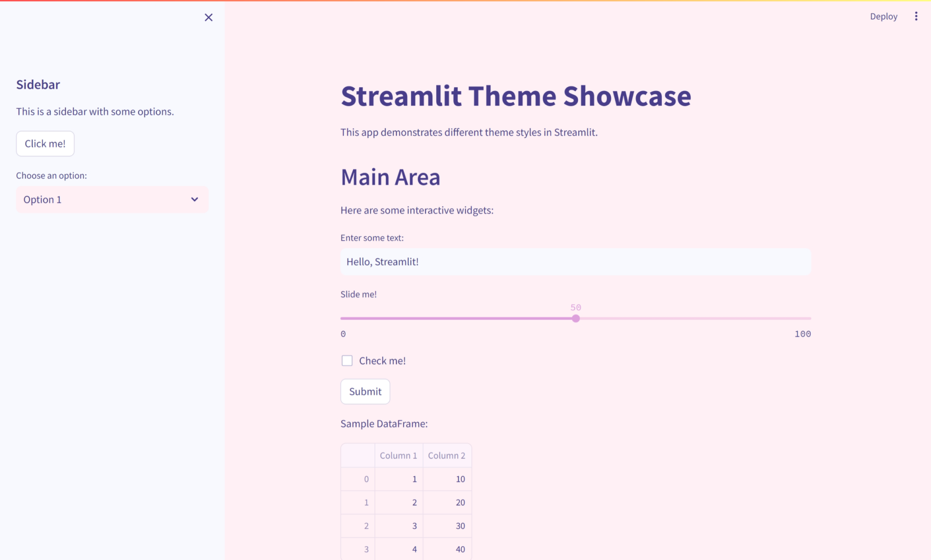Click the Deploy button
This screenshot has height=560, width=931.
click(883, 16)
